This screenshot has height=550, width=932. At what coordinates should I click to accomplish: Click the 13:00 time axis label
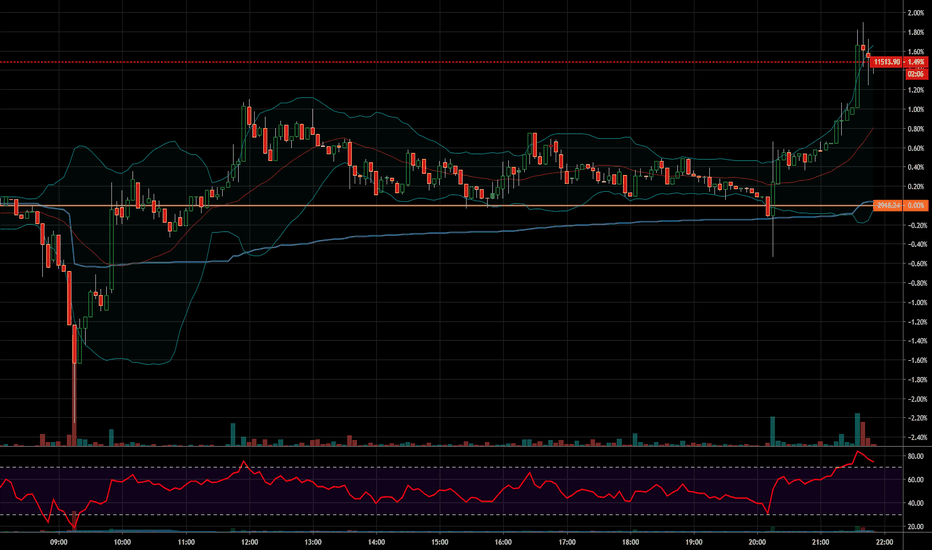313,542
